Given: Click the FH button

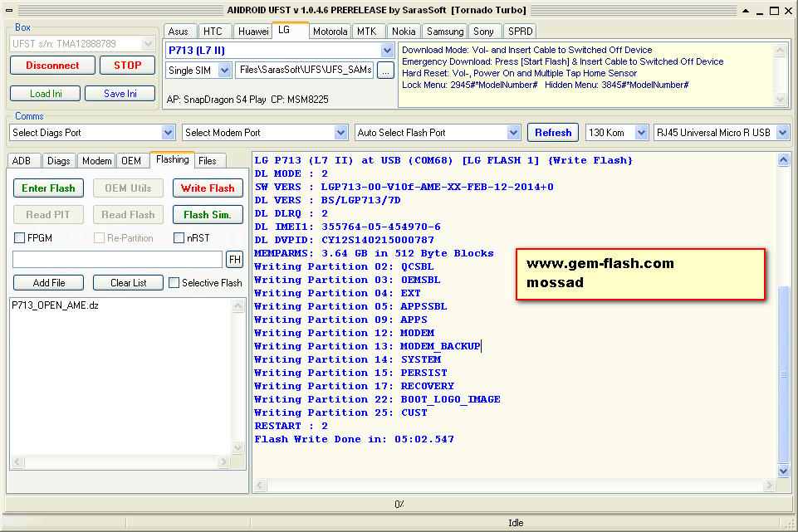Looking at the screenshot, I should coord(235,260).
